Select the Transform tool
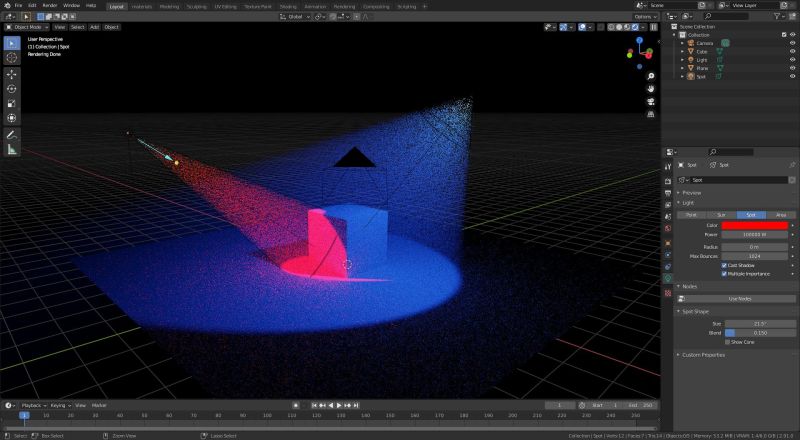The height and width of the screenshot is (440, 800). pos(12,118)
